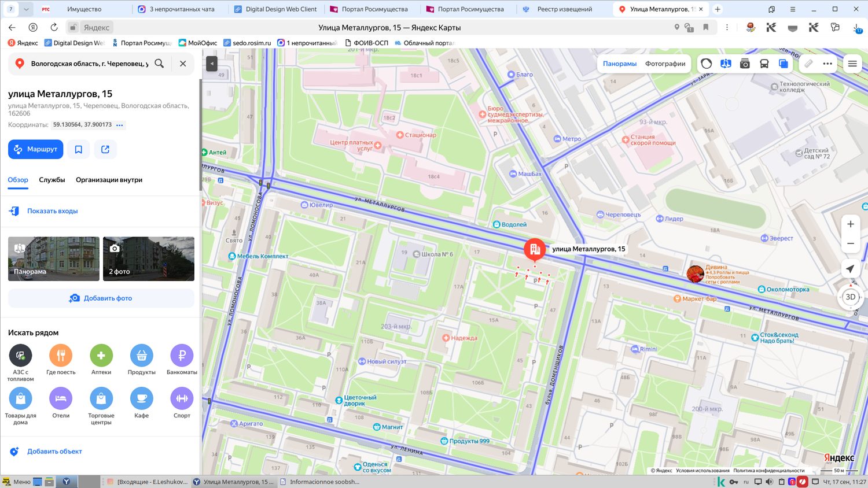Viewport: 868px width, 488px height.
Task: Click the red улица Металлургов, 15 pin
Action: point(535,250)
